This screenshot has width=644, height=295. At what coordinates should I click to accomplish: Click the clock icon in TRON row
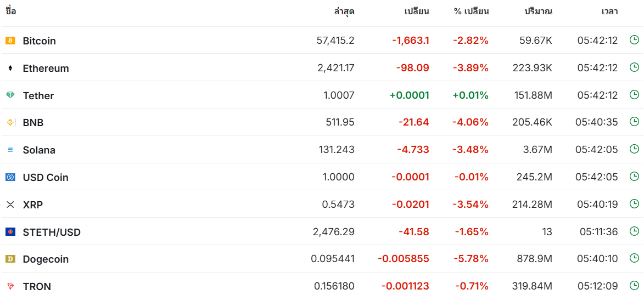(x=634, y=286)
